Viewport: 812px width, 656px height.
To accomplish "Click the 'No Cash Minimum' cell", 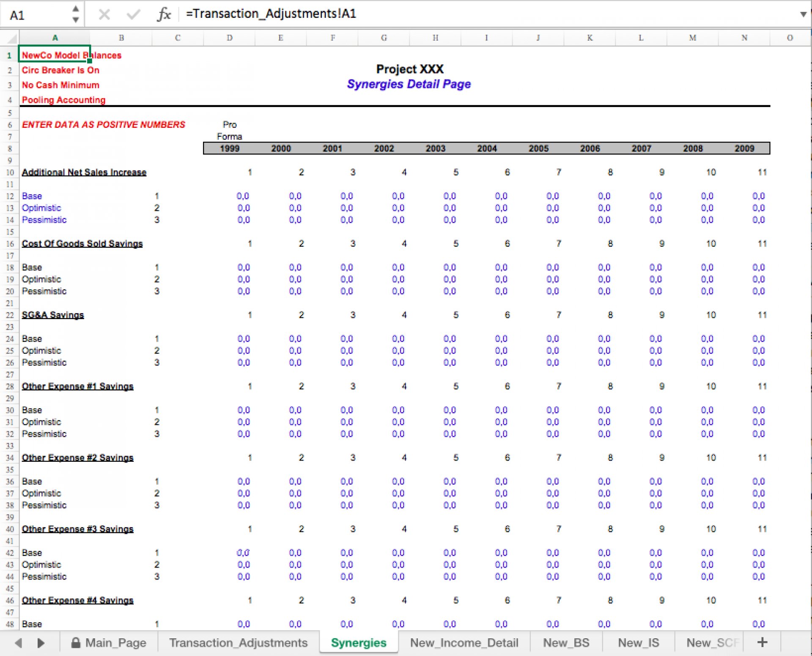I will (60, 85).
